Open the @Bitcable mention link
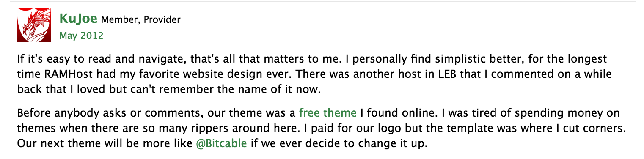Screen dimensions: 644x159 (222, 143)
